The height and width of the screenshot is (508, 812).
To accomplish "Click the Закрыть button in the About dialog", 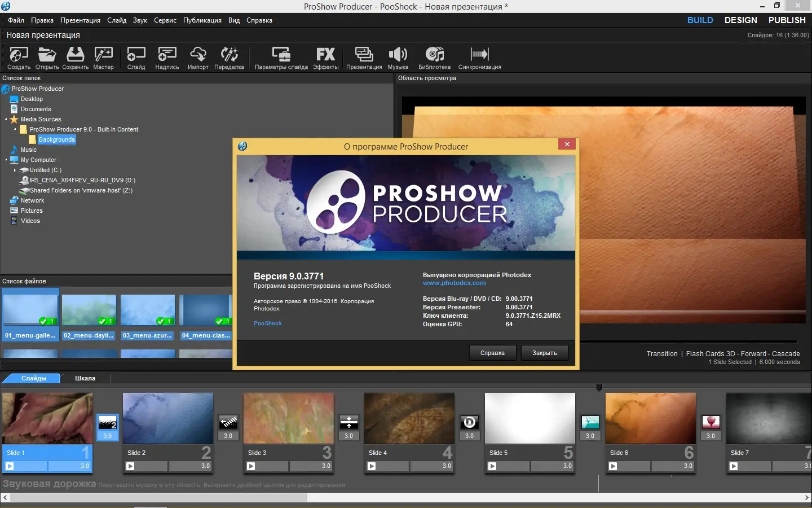I will tap(545, 353).
